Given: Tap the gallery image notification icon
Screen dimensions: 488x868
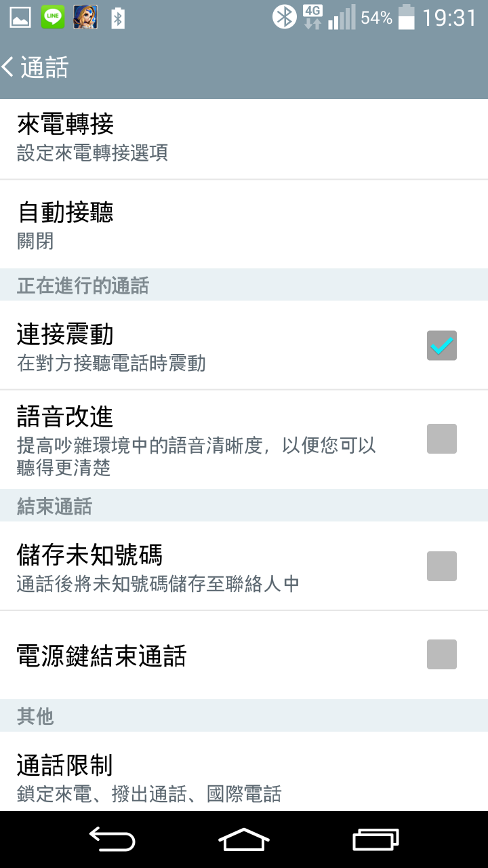Looking at the screenshot, I should coord(20,18).
